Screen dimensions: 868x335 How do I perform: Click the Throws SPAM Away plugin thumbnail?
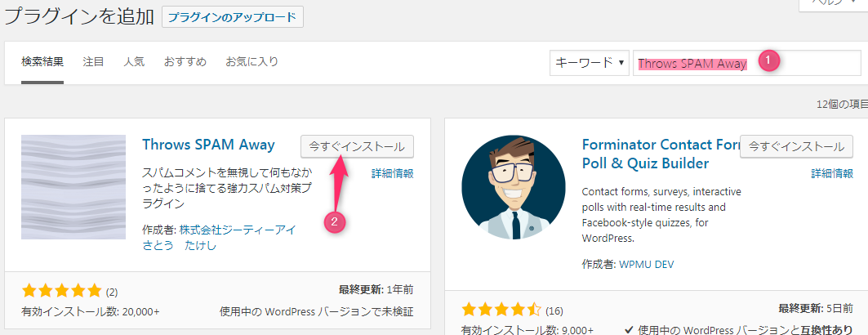click(x=73, y=187)
